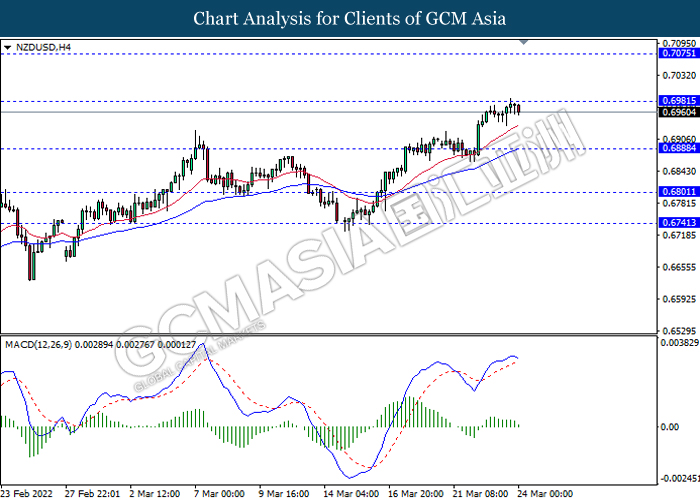
Task: Click the Chart Analysis for Clients title
Action: coord(350,19)
